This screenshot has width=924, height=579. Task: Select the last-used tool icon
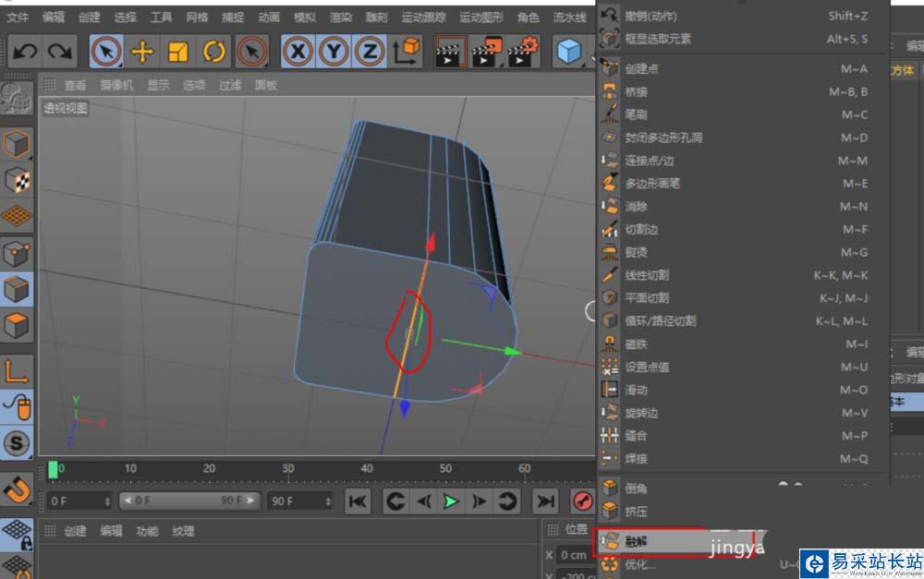tap(252, 52)
